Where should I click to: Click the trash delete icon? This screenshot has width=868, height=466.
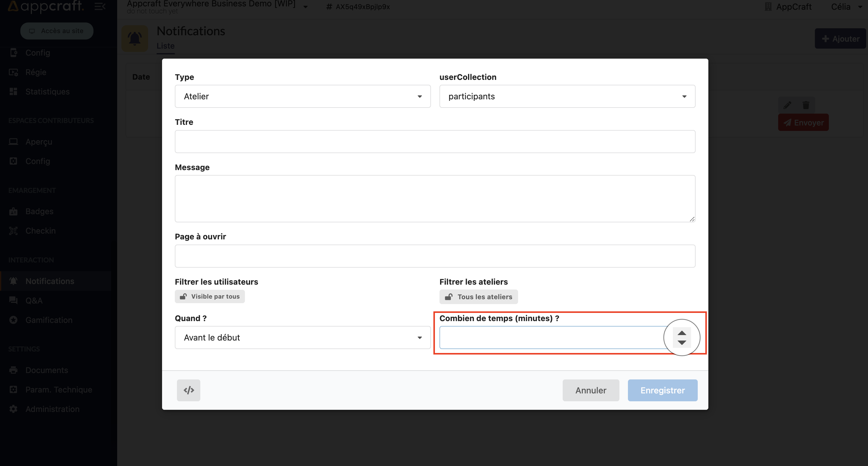(806, 105)
